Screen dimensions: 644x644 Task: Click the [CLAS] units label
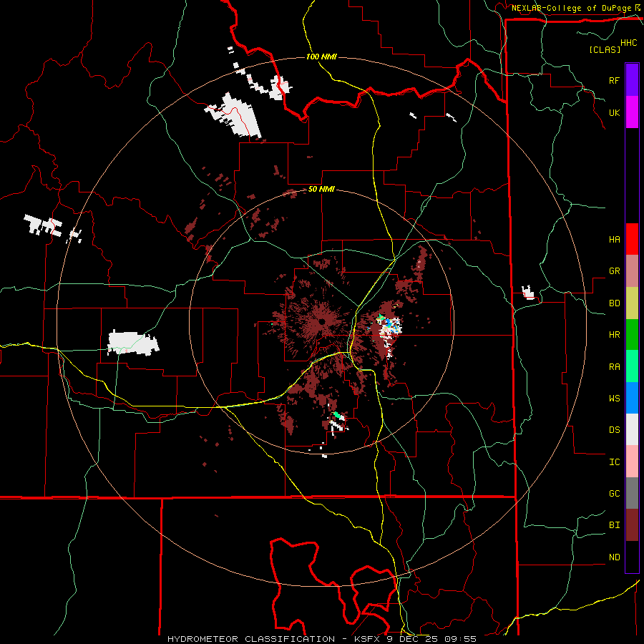click(x=605, y=49)
